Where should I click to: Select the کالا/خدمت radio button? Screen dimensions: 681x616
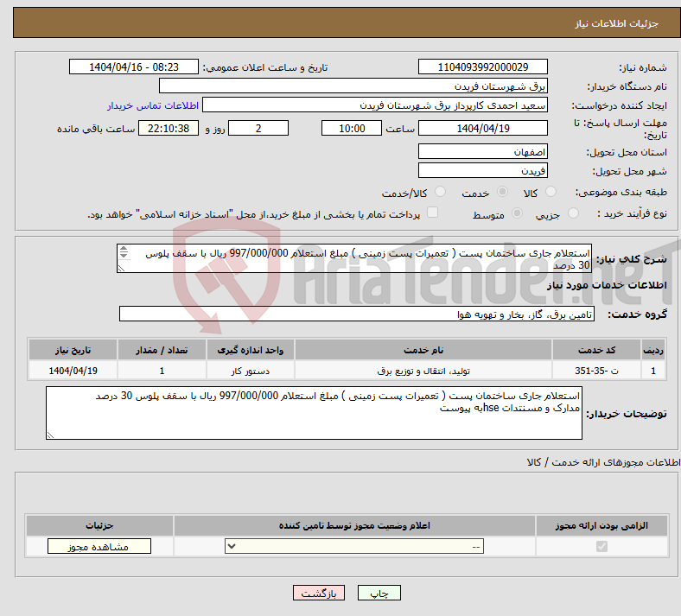point(441,192)
